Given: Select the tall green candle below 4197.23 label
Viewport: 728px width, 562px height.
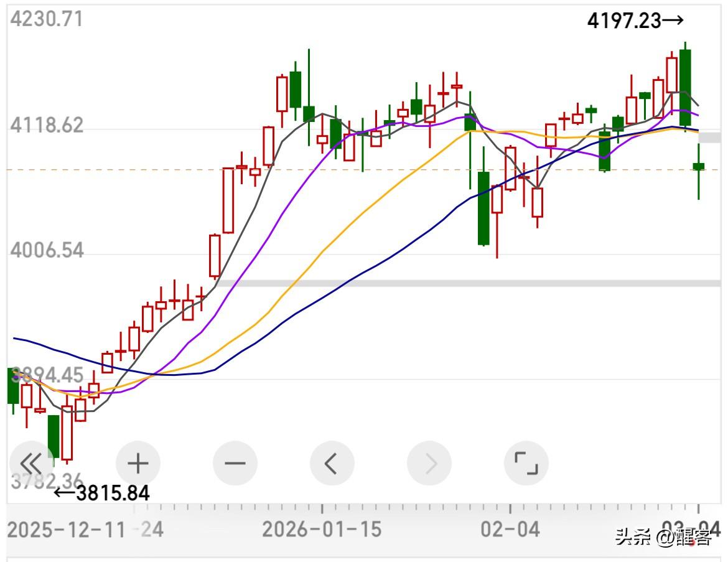Looking at the screenshot, I should [x=685, y=87].
